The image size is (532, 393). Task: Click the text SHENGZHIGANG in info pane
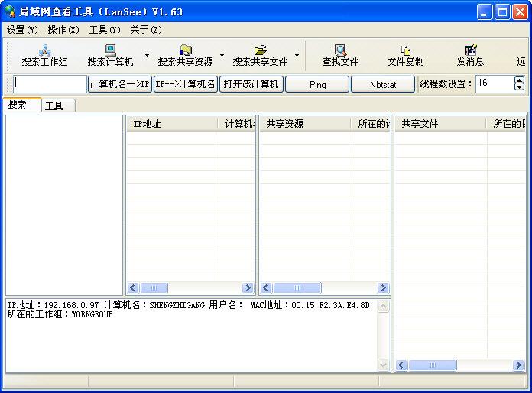coord(177,305)
